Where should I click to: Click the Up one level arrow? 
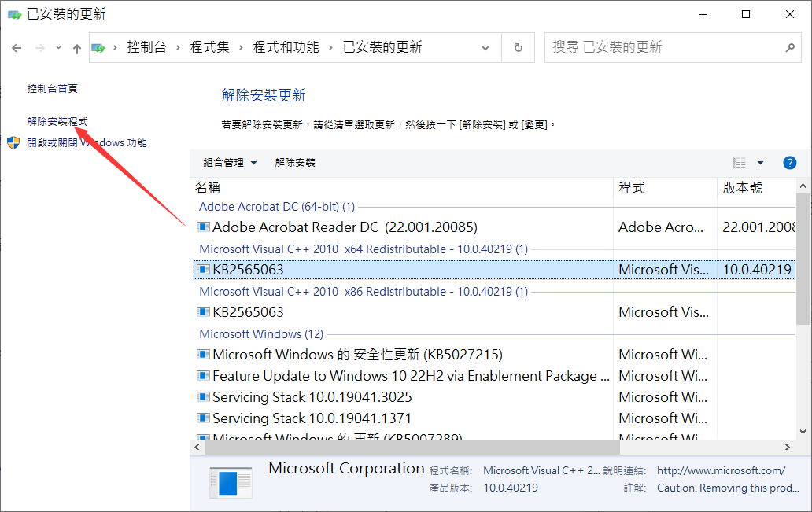point(77,48)
